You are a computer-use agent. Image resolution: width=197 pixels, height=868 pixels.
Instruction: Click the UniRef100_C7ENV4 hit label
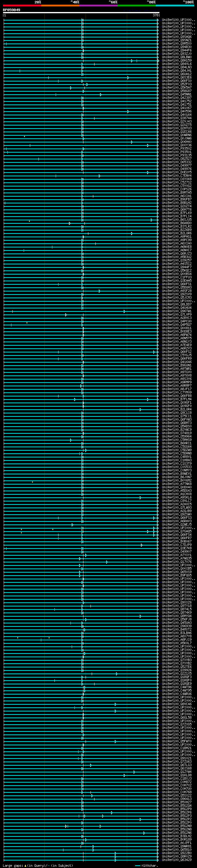pyautogui.click(x=176, y=176)
